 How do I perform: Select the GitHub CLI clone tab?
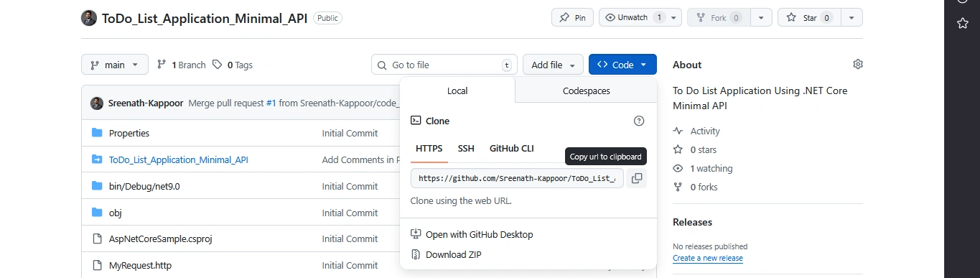pyautogui.click(x=512, y=149)
